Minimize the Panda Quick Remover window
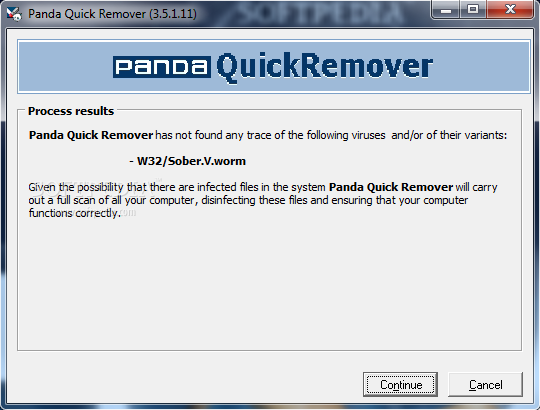This screenshot has height=410, width=540. 446,9
